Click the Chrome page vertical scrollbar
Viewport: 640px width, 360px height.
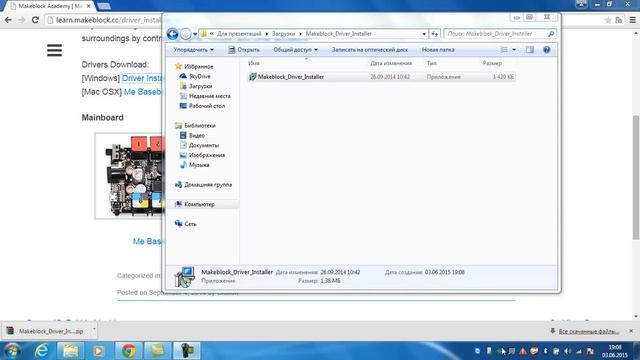click(x=636, y=177)
